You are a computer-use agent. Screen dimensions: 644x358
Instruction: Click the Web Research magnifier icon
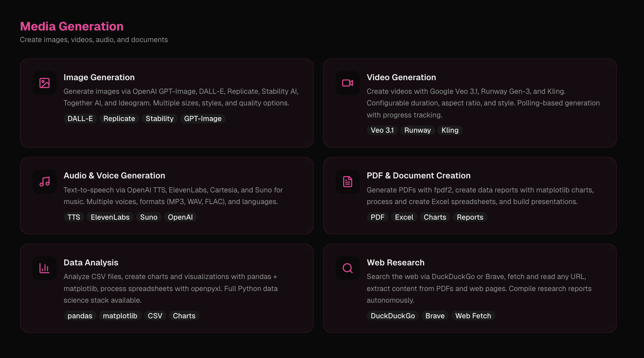tap(348, 268)
